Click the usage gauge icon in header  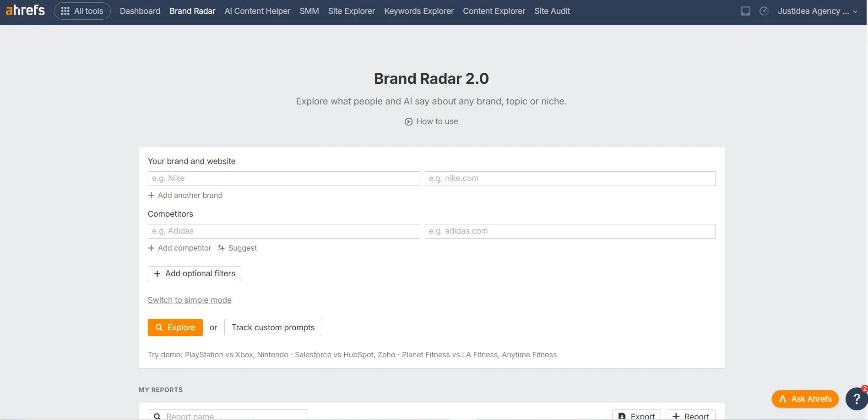tap(764, 11)
